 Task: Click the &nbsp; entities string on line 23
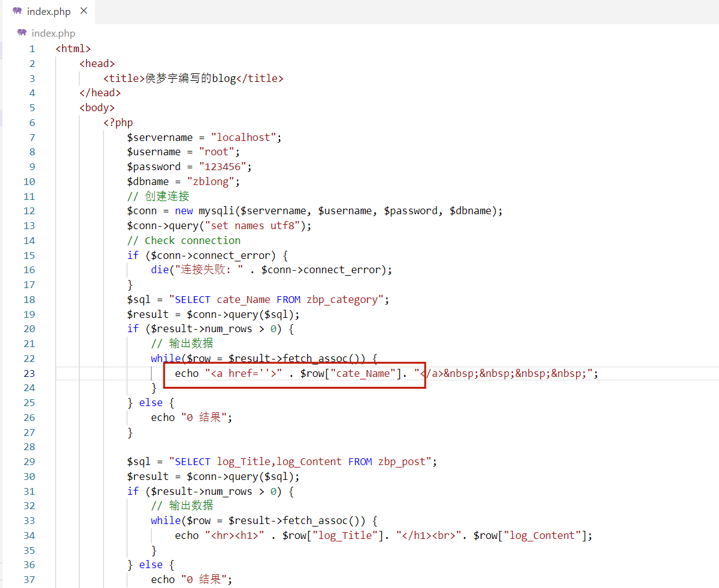(x=515, y=373)
